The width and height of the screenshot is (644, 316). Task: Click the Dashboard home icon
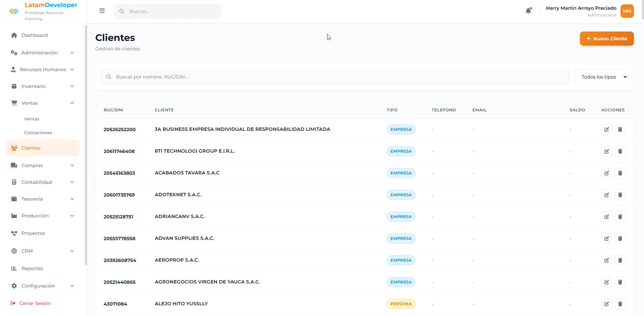click(14, 35)
